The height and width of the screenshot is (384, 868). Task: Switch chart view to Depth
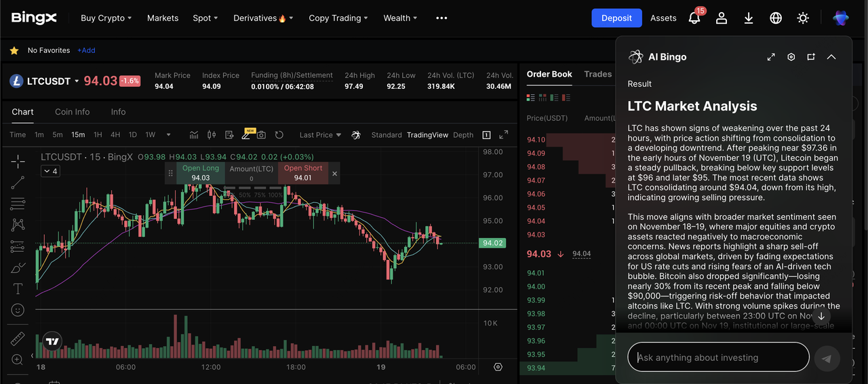click(463, 135)
